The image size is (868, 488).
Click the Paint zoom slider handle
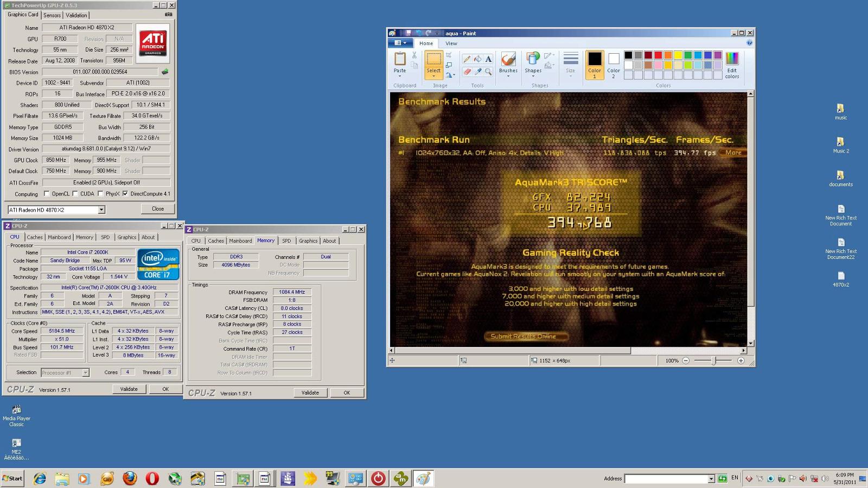(714, 360)
